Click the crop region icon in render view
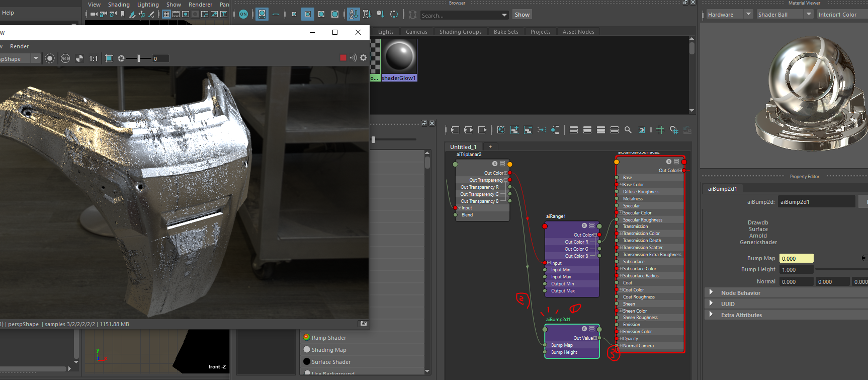Screen dimensions: 868x380 click(109, 58)
